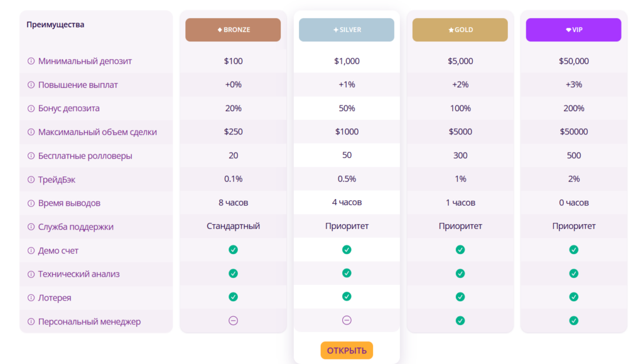The width and height of the screenshot is (643, 364).
Task: Click the Максимальный объем сделки label
Action: tap(97, 132)
